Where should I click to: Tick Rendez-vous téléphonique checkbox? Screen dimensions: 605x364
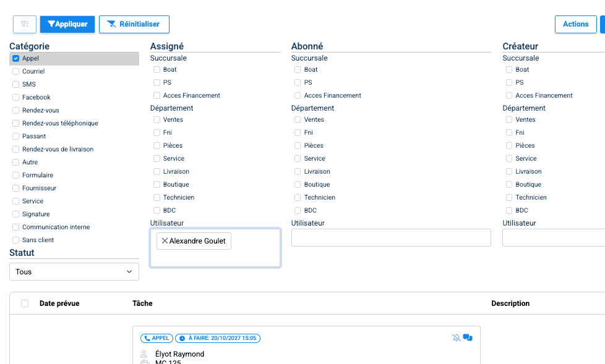coord(16,124)
